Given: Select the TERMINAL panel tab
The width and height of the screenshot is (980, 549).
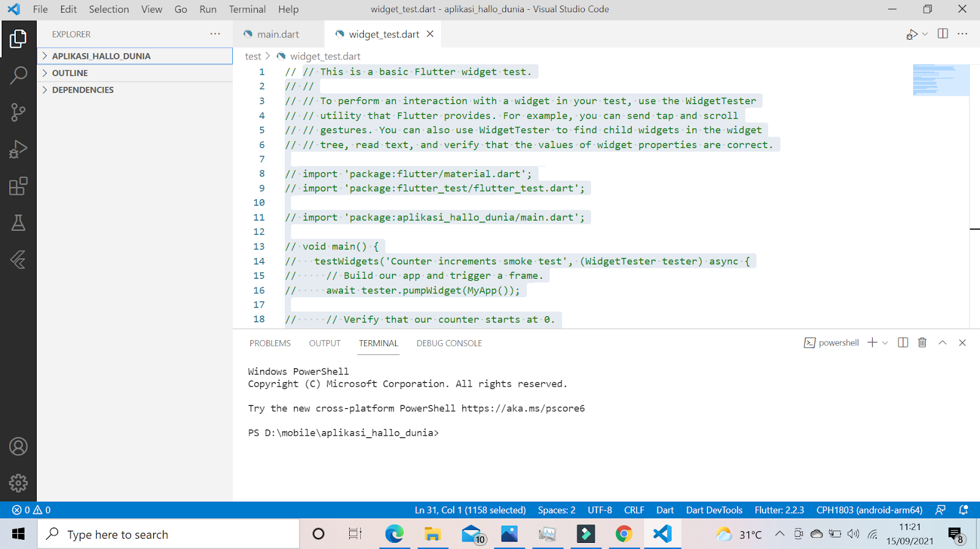Looking at the screenshot, I should click(x=379, y=343).
